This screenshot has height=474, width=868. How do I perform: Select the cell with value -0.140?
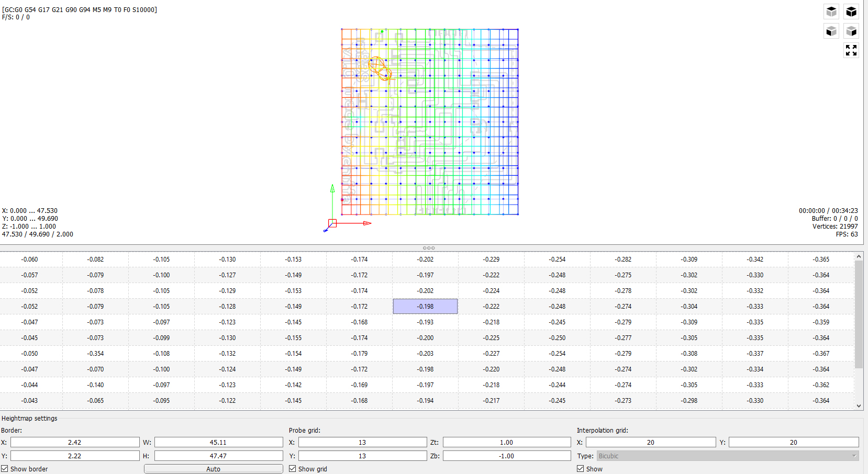(x=95, y=385)
